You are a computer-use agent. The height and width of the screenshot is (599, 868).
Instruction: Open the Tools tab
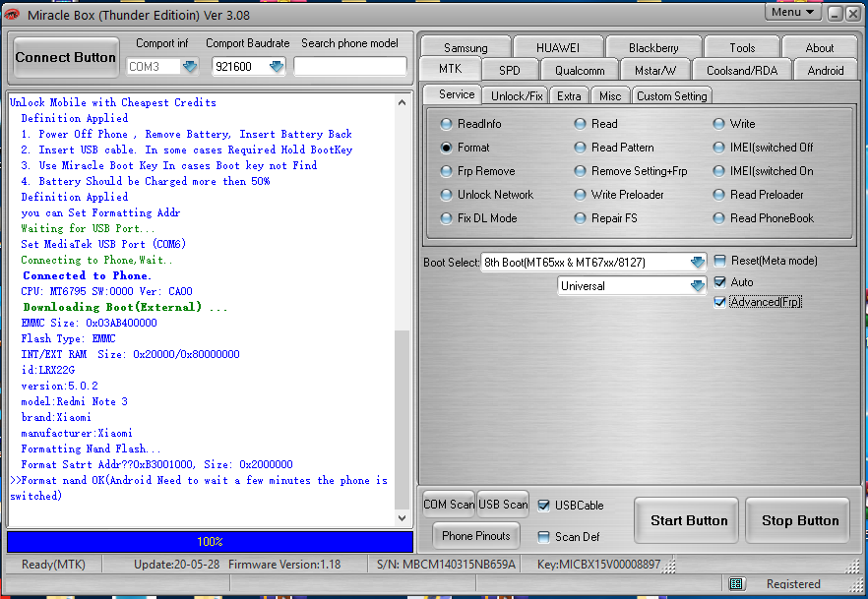(742, 47)
